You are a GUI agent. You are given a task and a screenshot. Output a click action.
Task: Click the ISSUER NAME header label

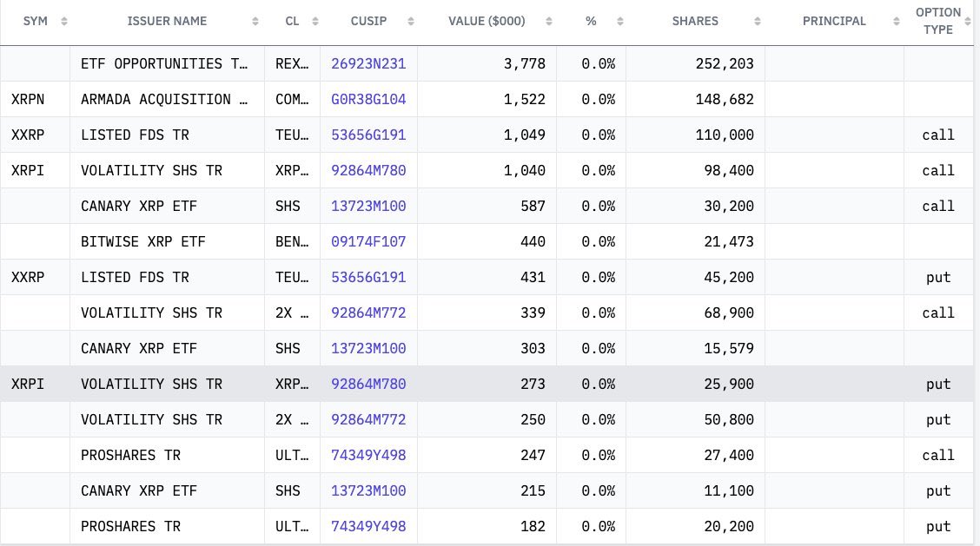167,21
